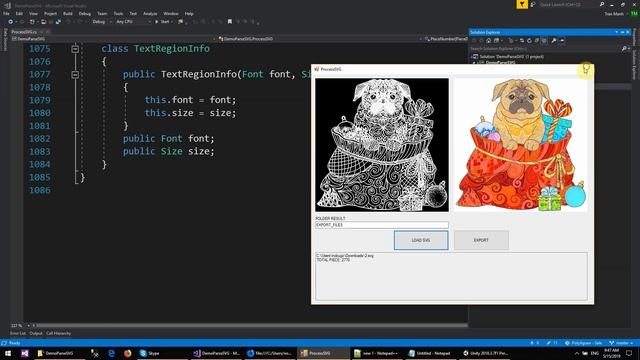Click the black-and-white pug line art preview
This screenshot has width=640, height=360.
pos(382,145)
